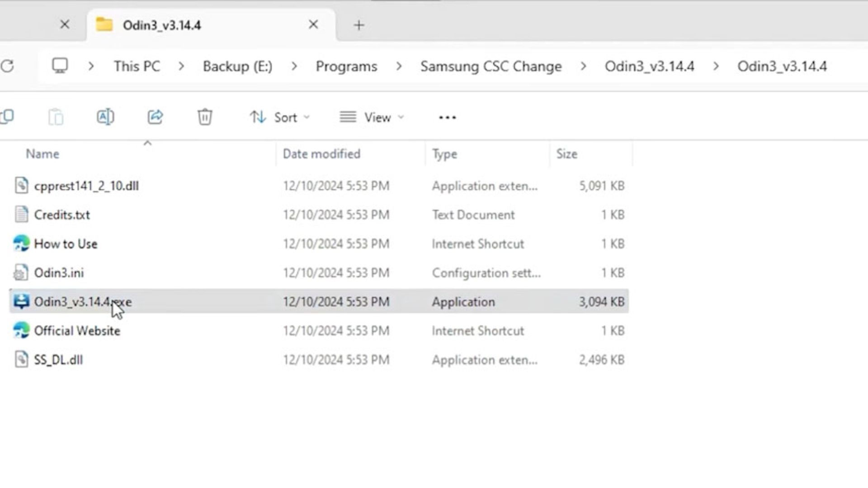Open the Sort dropdown
868x488 pixels.
(x=280, y=117)
